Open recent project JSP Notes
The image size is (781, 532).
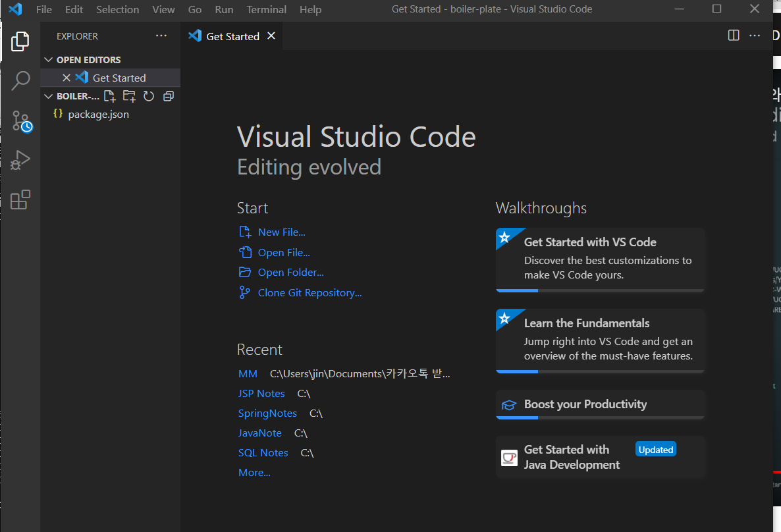coord(261,394)
